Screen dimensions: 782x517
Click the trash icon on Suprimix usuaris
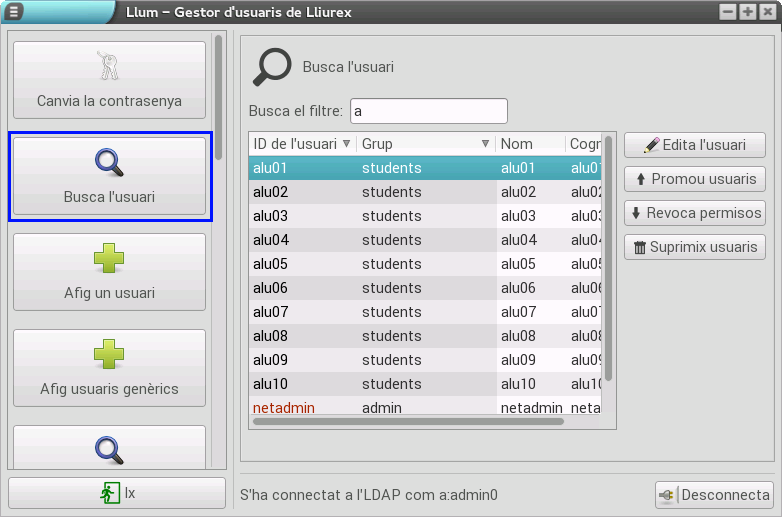tap(639, 247)
